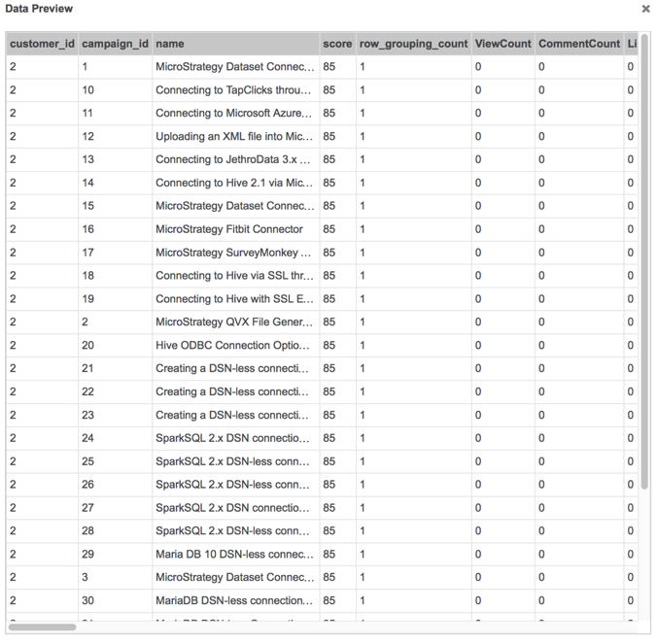
Task: Click campaign_id cell with value 11
Action: pyautogui.click(x=116, y=114)
